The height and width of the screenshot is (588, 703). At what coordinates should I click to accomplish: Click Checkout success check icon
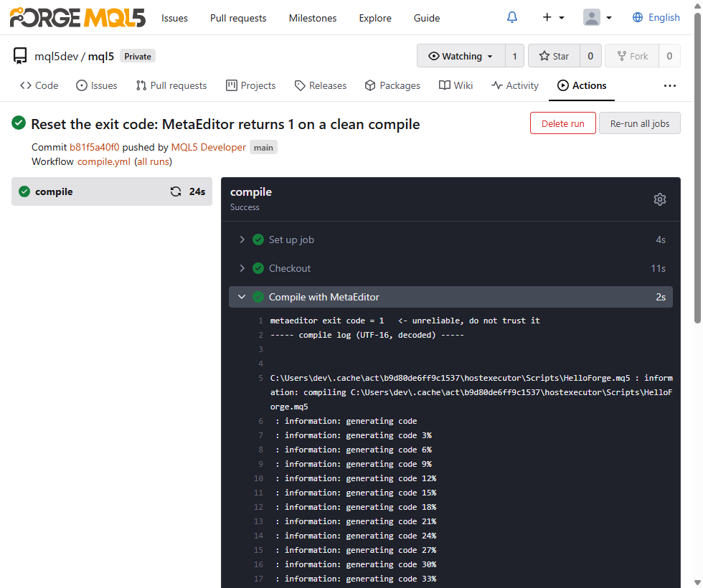pos(258,268)
